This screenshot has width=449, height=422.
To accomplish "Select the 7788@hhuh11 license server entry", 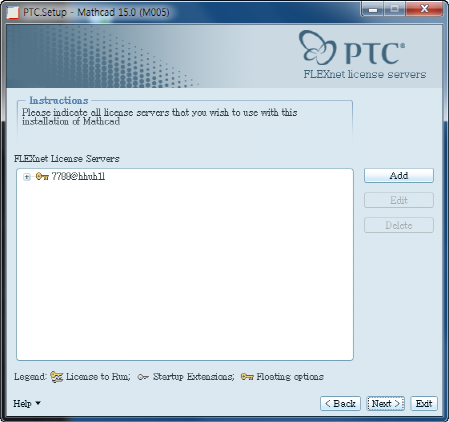I will (x=78, y=176).
